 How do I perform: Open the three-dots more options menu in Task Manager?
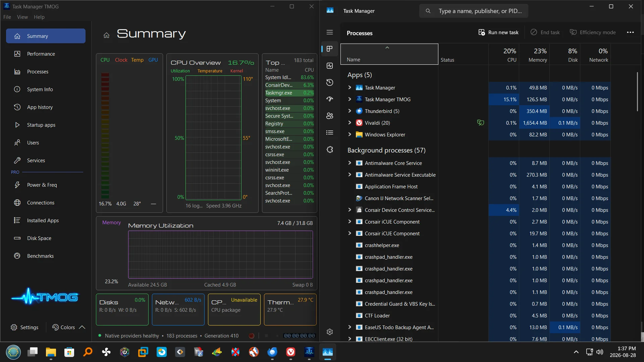click(630, 32)
